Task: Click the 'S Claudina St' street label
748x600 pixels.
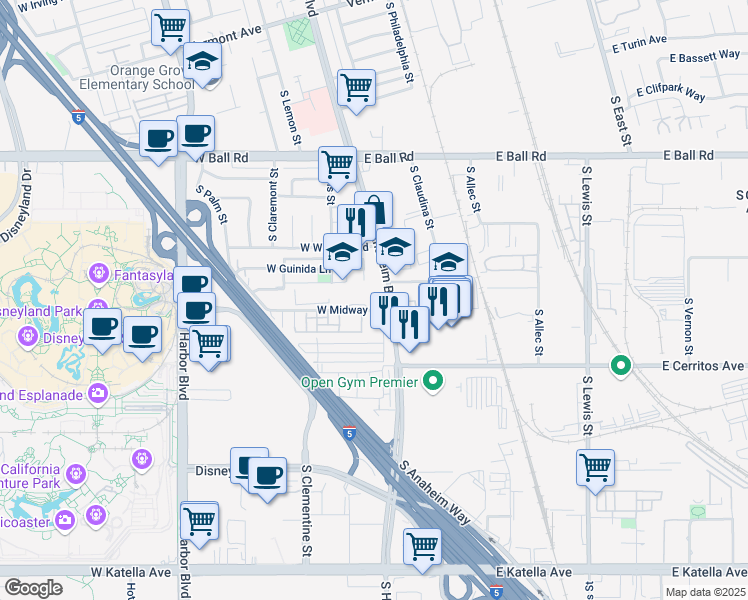Action: [422, 197]
